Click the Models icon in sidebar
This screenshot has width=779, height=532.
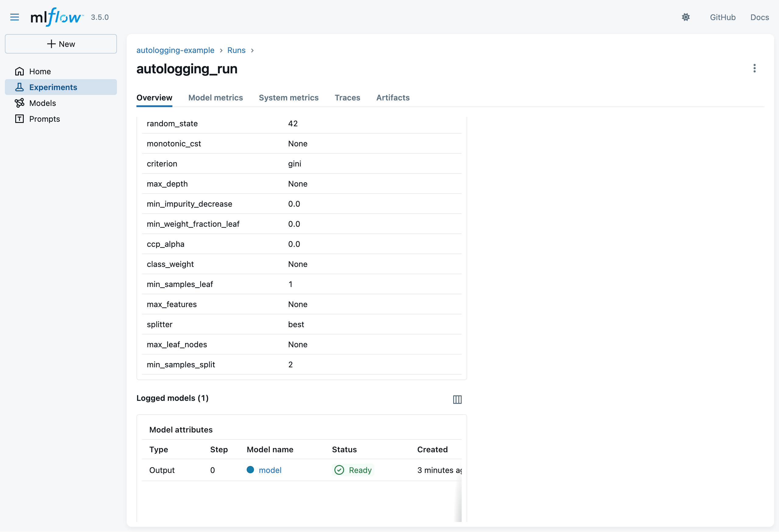[x=19, y=103]
